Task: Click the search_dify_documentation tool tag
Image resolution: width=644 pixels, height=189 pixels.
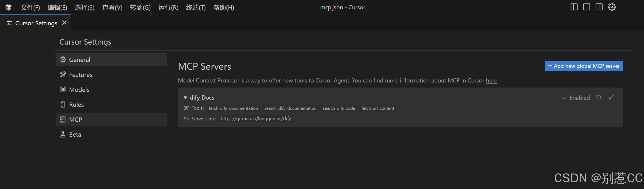Action: click(290, 108)
